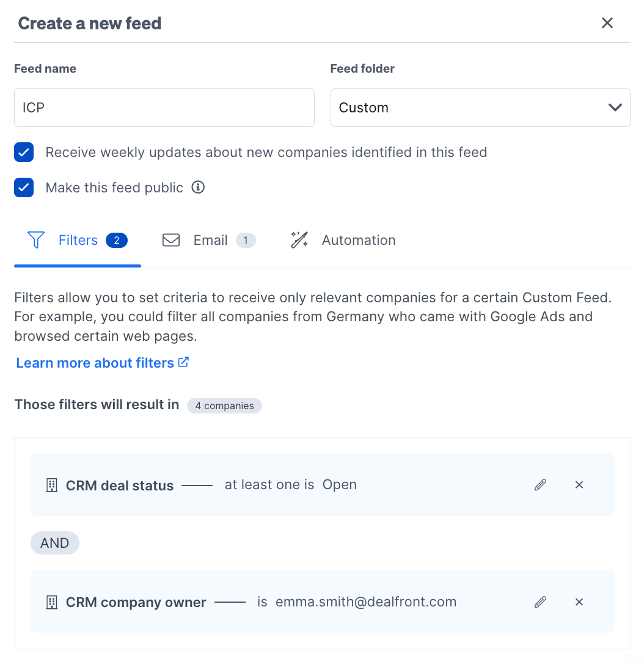Click the building icon beside CRM deal status
This screenshot has width=644, height=662.
tap(51, 484)
